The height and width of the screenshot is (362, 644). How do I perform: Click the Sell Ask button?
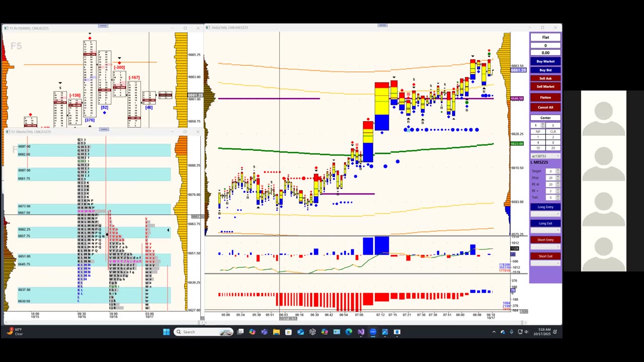coord(545,78)
